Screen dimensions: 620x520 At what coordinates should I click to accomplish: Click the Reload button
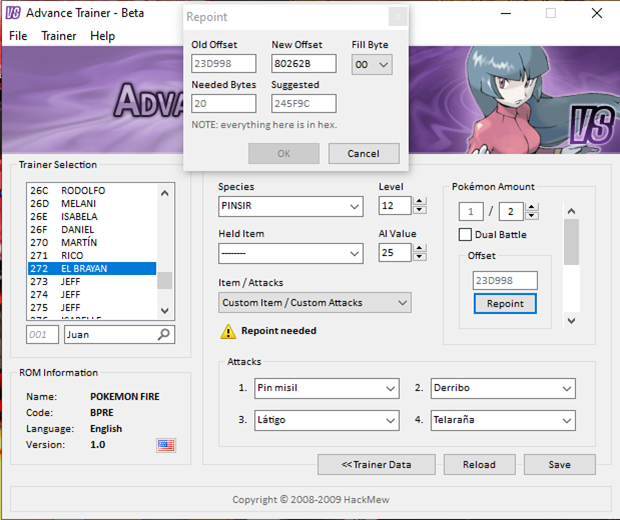(479, 464)
